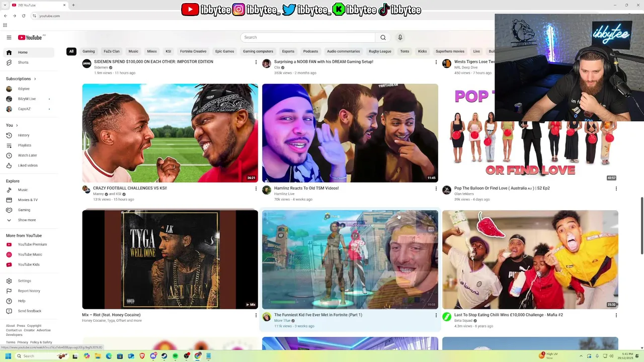
Task: Select the Home sidebar item
Action: coord(29,52)
